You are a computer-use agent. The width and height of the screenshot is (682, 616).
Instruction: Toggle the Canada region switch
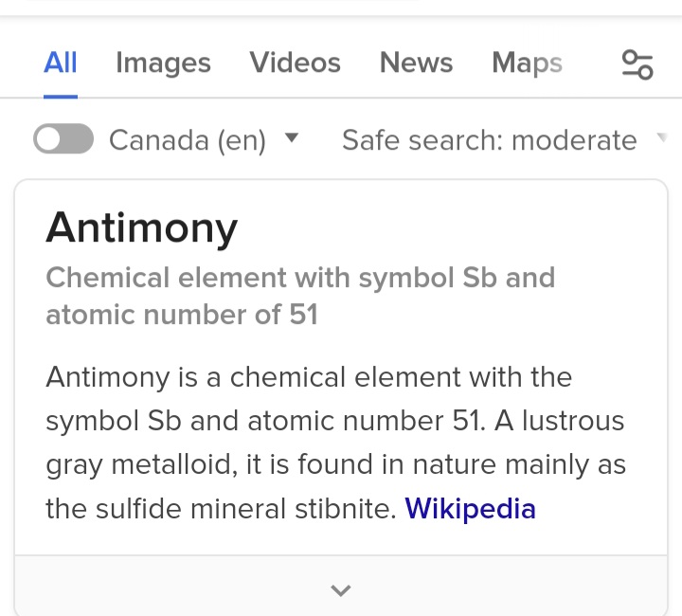[x=63, y=140]
